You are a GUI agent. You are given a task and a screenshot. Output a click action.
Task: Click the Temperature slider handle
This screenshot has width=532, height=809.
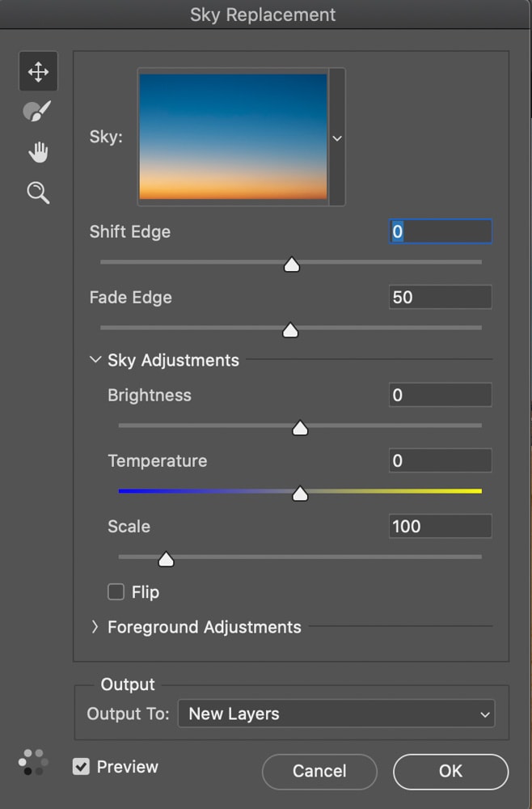pos(300,493)
